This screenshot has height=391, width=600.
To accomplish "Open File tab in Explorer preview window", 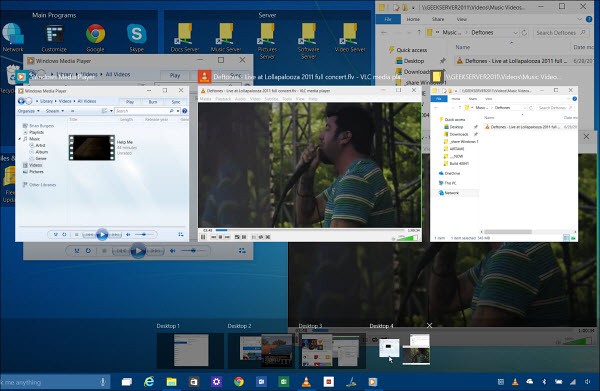I will coord(439,99).
